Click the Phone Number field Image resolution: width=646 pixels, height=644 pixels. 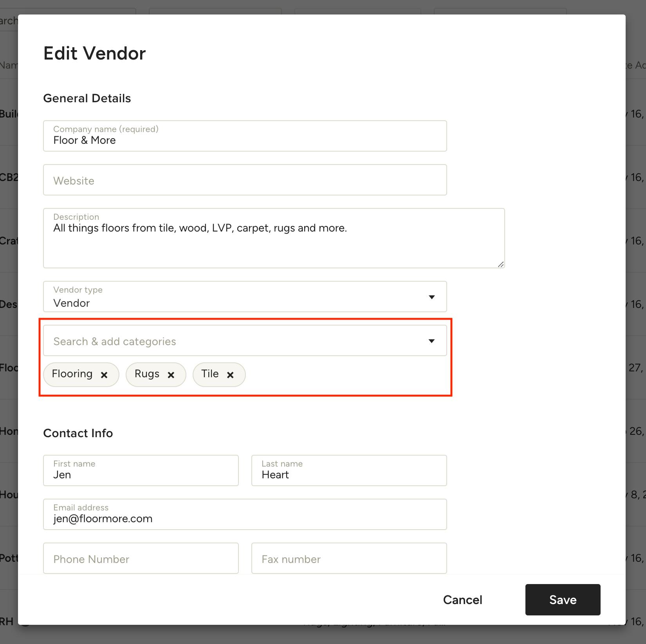[x=141, y=559]
